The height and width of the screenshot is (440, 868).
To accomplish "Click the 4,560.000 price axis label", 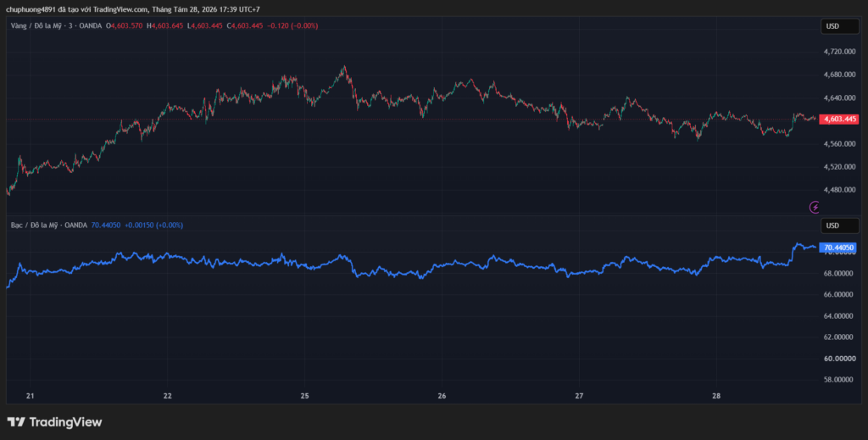I will [839, 144].
